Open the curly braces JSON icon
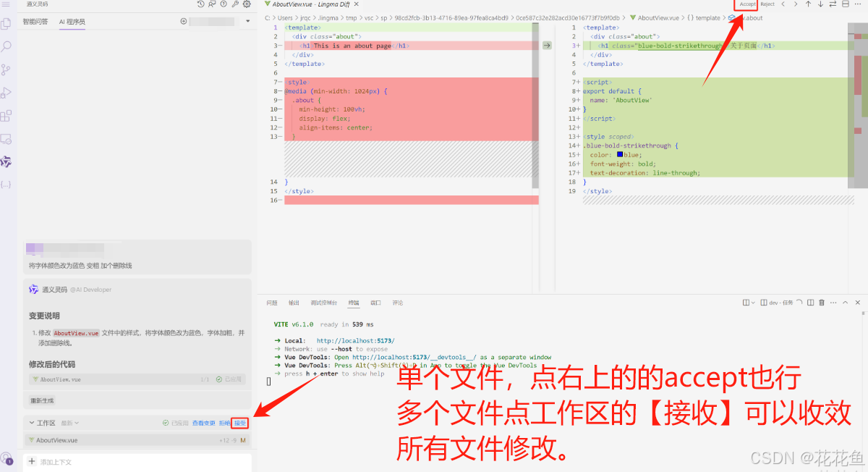Viewport: 868px width, 472px height. click(x=7, y=184)
